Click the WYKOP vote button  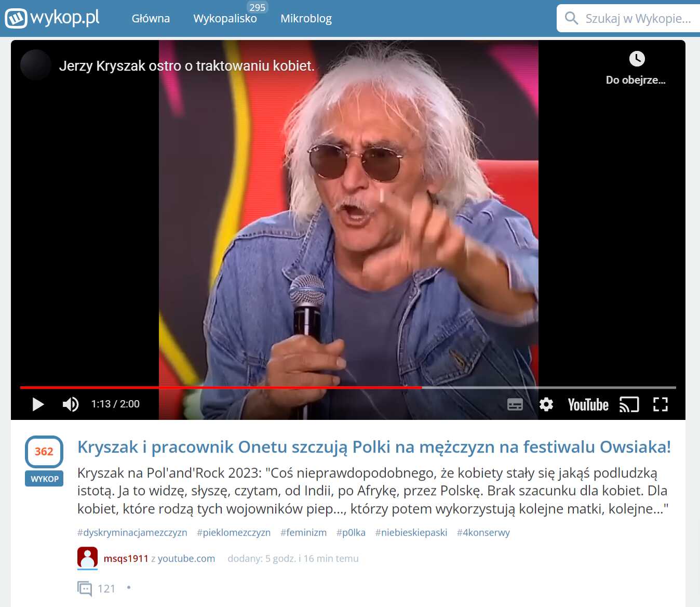pos(44,479)
